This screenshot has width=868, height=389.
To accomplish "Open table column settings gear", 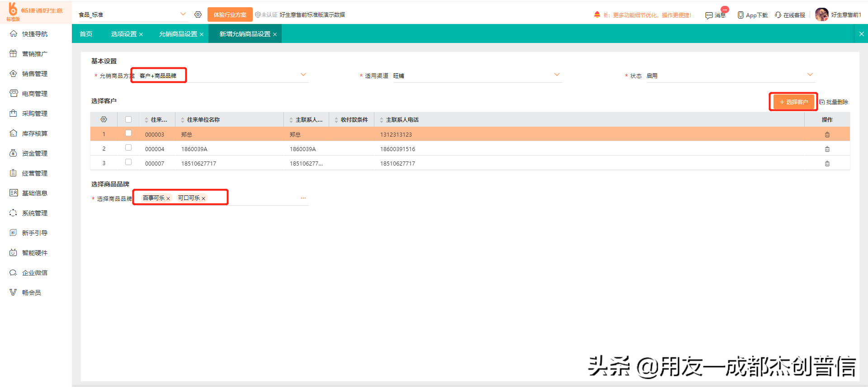I will [x=104, y=119].
